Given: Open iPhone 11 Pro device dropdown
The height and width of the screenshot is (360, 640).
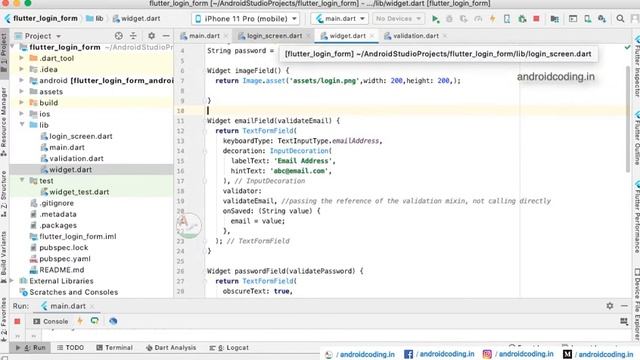Looking at the screenshot, I should tap(246, 19).
